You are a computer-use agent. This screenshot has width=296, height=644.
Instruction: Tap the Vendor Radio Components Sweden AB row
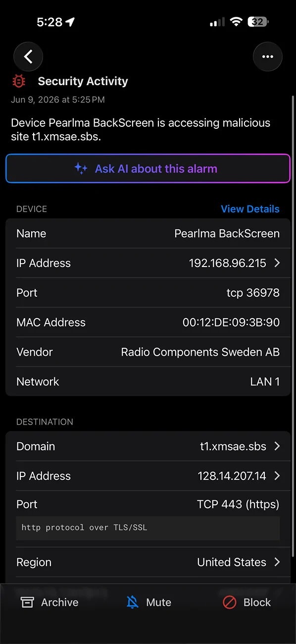click(x=148, y=352)
